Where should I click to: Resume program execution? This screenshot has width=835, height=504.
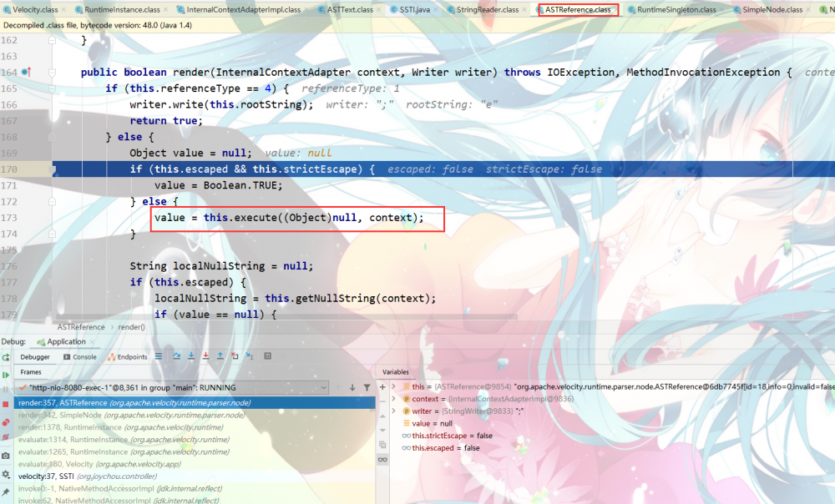point(6,375)
